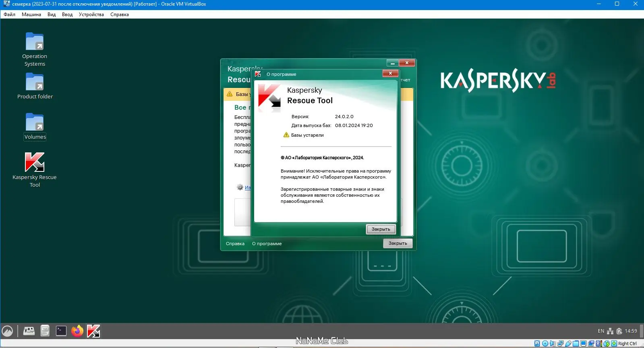Click Закрыть in the О программе dialog
The width and height of the screenshot is (644, 348).
381,229
